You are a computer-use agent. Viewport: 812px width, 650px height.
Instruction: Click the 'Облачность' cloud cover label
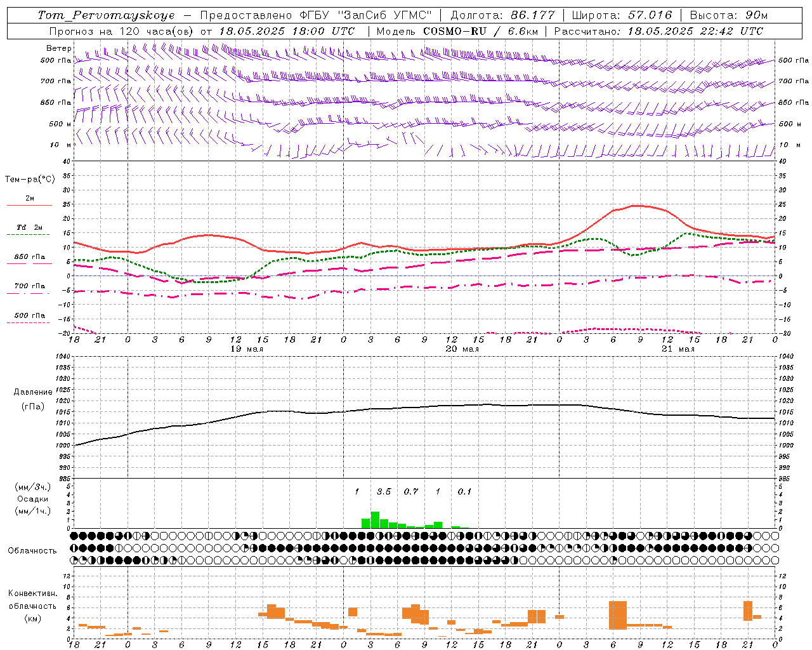32,551
